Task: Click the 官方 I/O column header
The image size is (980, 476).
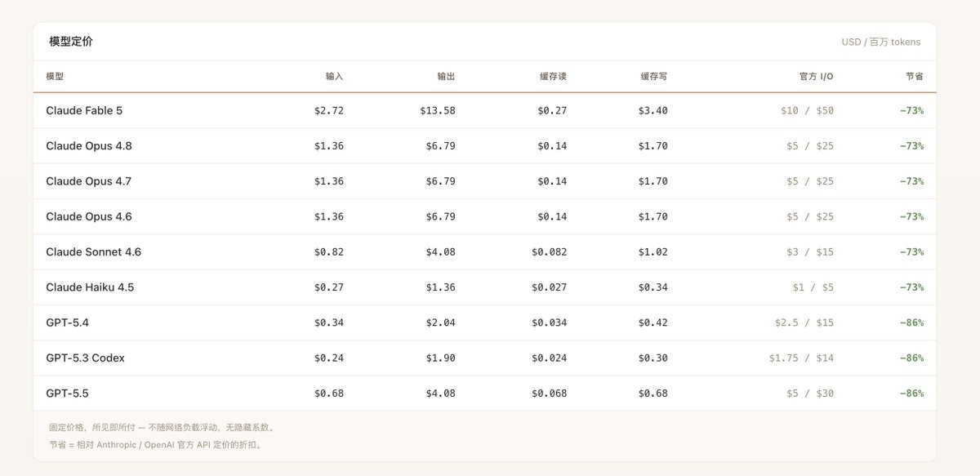Action: click(816, 76)
